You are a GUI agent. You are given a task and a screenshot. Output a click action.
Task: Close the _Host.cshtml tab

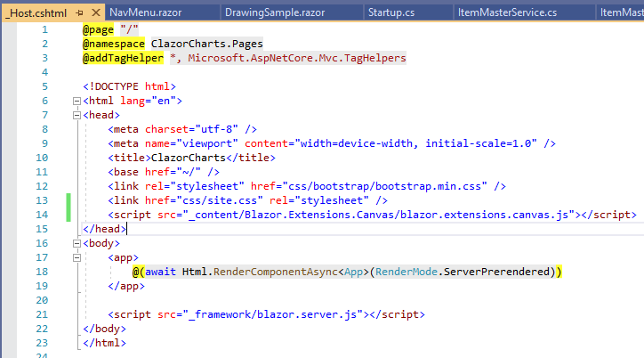point(96,12)
